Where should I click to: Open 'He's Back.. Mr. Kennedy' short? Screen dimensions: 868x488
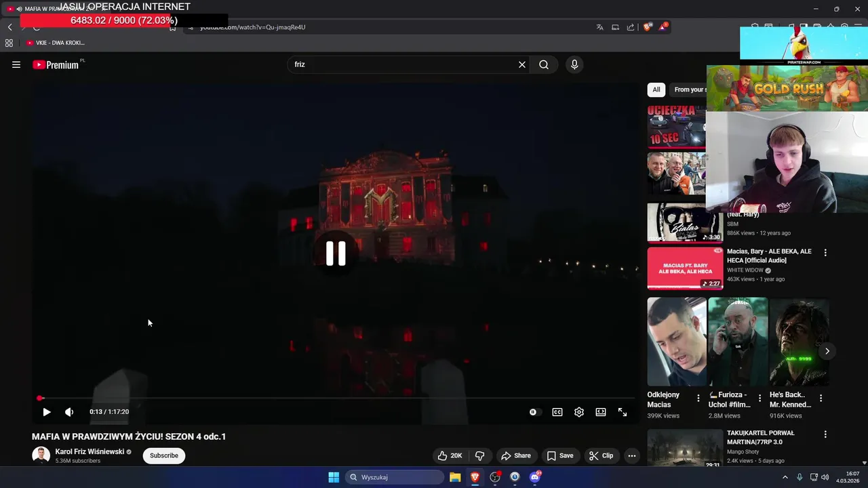[799, 342]
